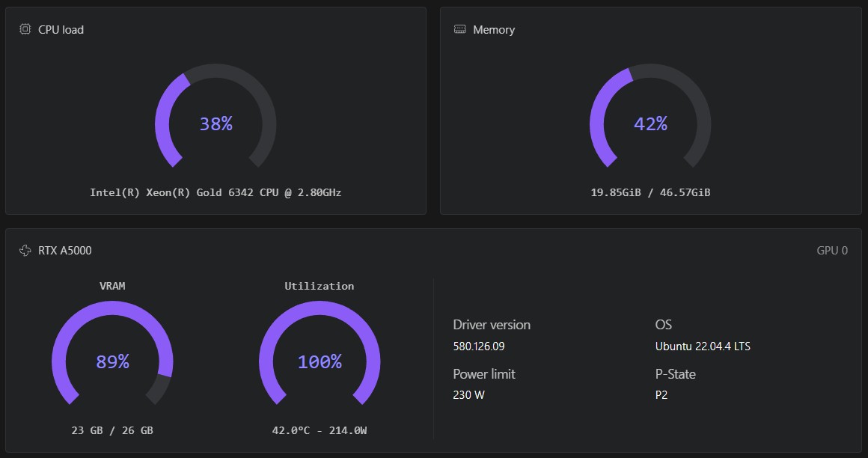Screen dimensions: 868x458
Task: Select the P-State P2 value
Action: (x=661, y=394)
